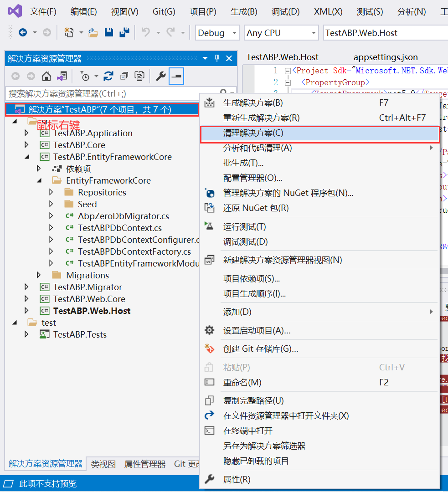Open the 生成(B) menu
The height and width of the screenshot is (492, 448).
point(244,12)
